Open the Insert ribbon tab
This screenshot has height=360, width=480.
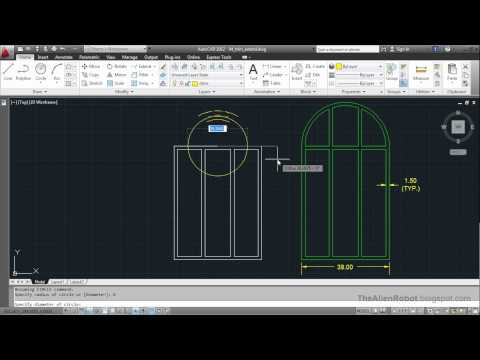pyautogui.click(x=43, y=57)
